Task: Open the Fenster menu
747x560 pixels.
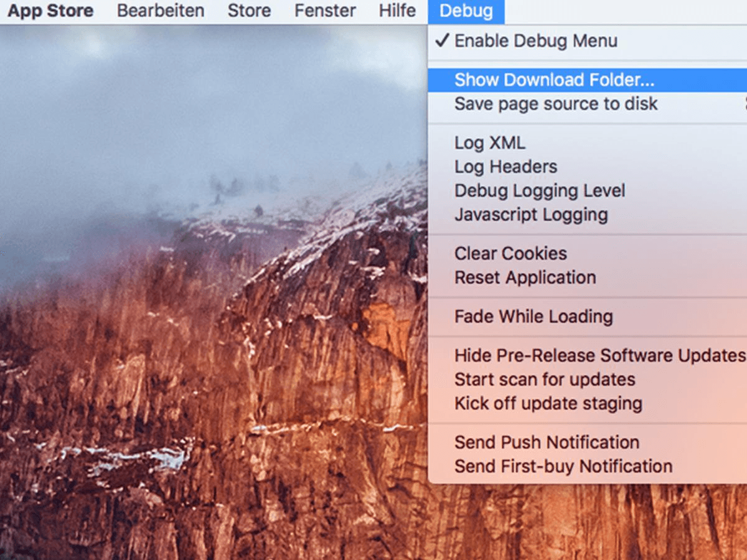Action: click(x=324, y=11)
